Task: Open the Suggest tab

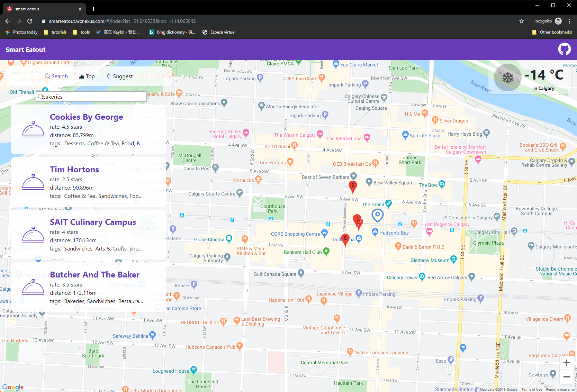Action: pyautogui.click(x=119, y=76)
